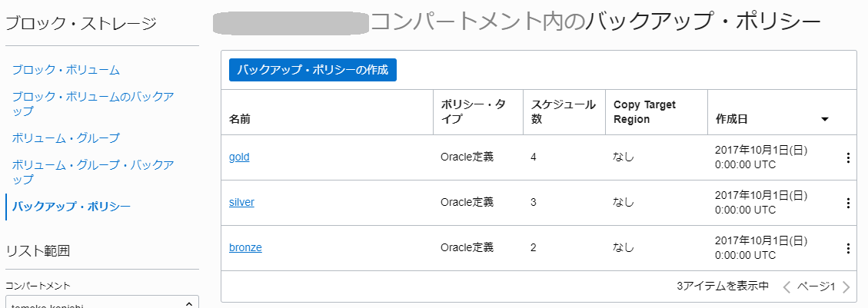
Task: Open the silver policy link
Action: click(241, 202)
